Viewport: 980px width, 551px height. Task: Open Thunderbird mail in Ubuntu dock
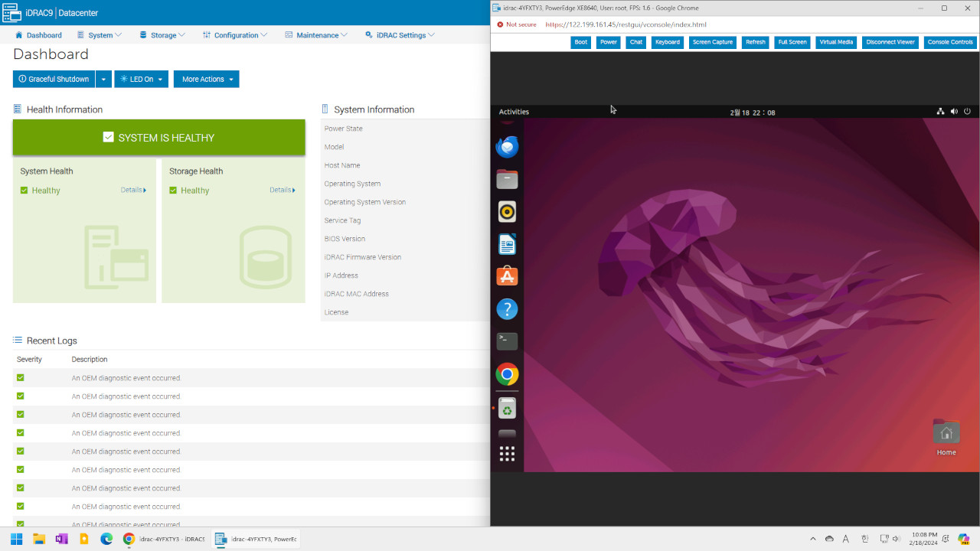(x=507, y=147)
